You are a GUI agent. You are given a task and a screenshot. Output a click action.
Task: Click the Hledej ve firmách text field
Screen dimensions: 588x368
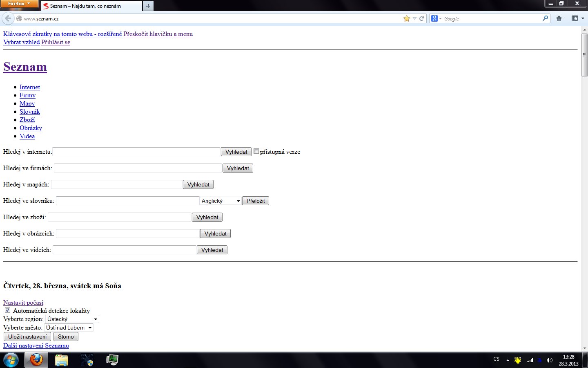(x=138, y=168)
